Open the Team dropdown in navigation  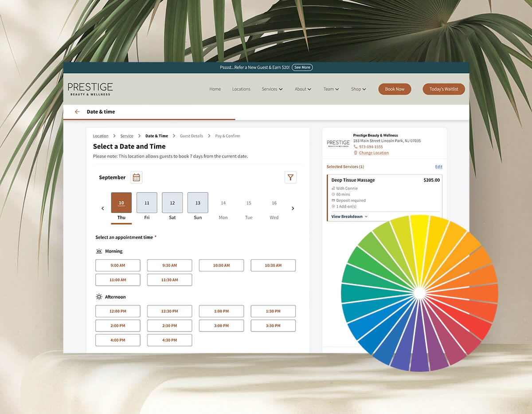331,89
